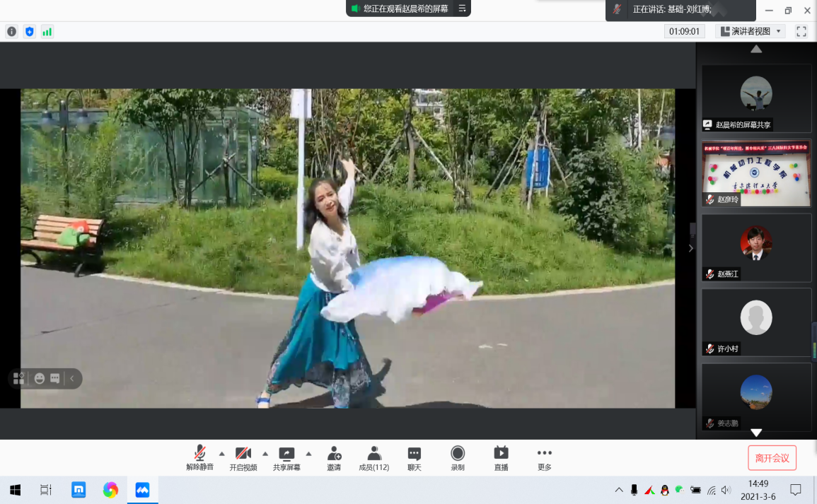Screen dimensions: 817x504
Task: Collapse the participant video sidebar
Action: click(x=691, y=248)
